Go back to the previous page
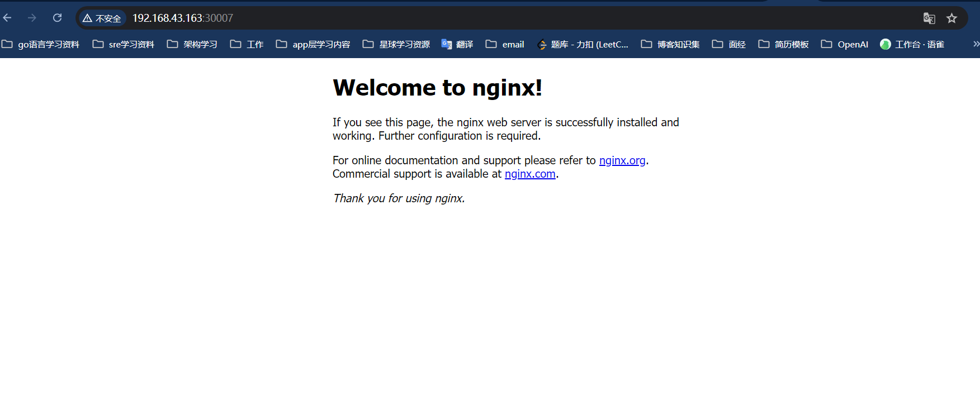This screenshot has width=980, height=409. pos(7,18)
